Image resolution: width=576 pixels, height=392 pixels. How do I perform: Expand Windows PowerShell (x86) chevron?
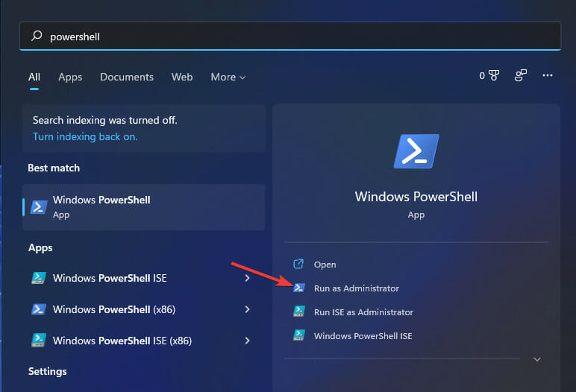click(x=247, y=309)
